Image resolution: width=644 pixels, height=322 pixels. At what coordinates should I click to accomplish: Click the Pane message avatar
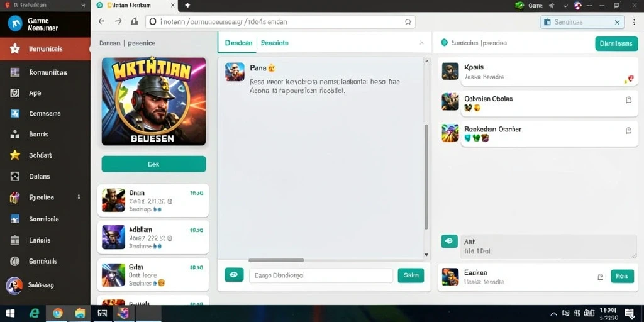pyautogui.click(x=235, y=72)
